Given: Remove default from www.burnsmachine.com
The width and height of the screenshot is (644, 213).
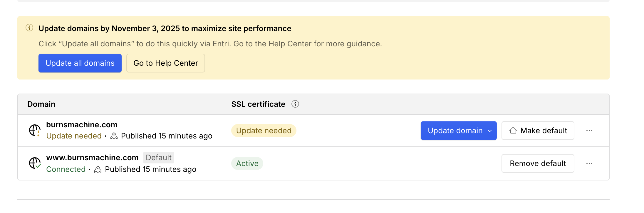Looking at the screenshot, I should pos(538,163).
